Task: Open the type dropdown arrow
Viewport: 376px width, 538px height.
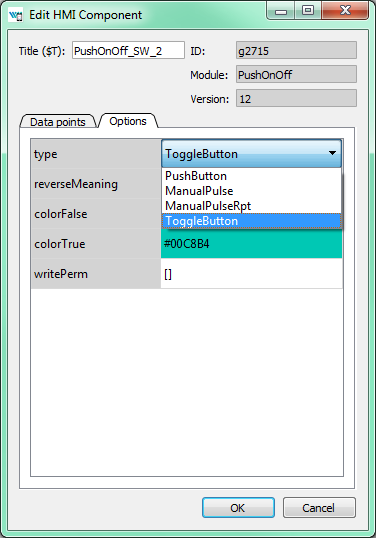Action: 332,153
